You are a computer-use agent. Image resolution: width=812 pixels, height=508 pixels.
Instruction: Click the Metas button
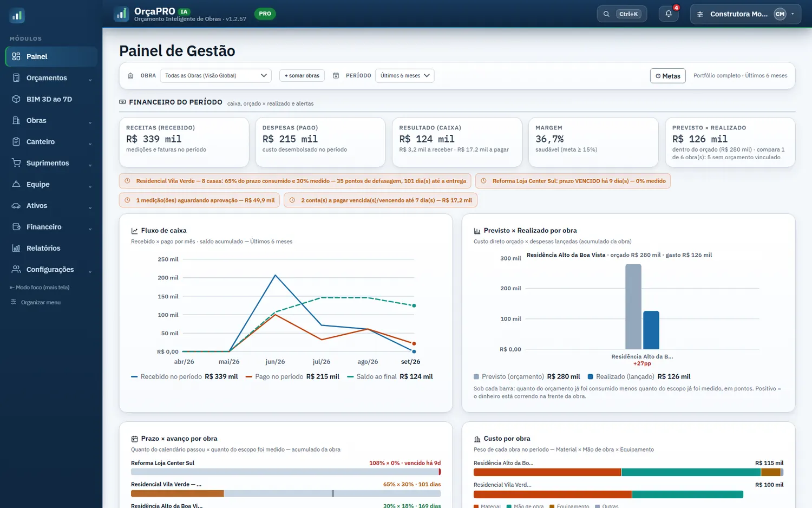(668, 76)
